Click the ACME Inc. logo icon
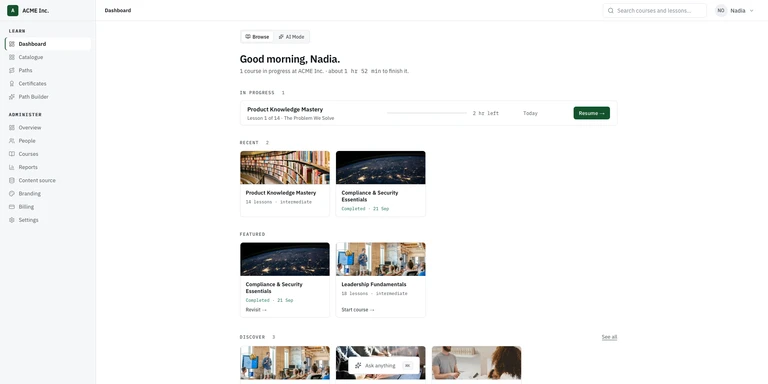 tap(13, 10)
